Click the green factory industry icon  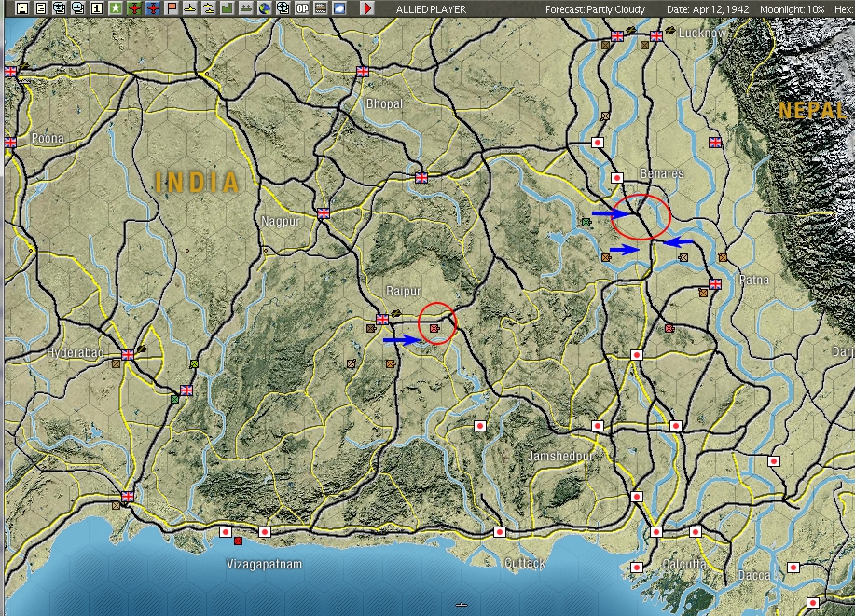228,8
